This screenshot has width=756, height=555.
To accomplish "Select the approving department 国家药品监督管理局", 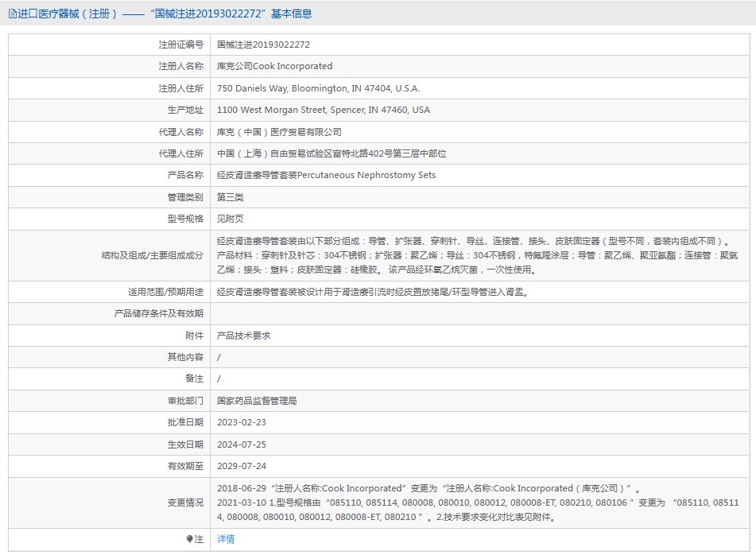I will coord(257,401).
